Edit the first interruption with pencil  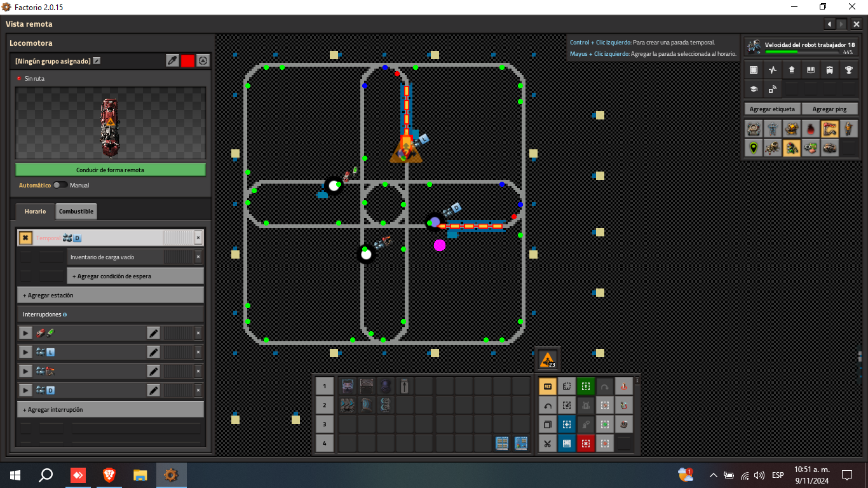[x=153, y=333]
